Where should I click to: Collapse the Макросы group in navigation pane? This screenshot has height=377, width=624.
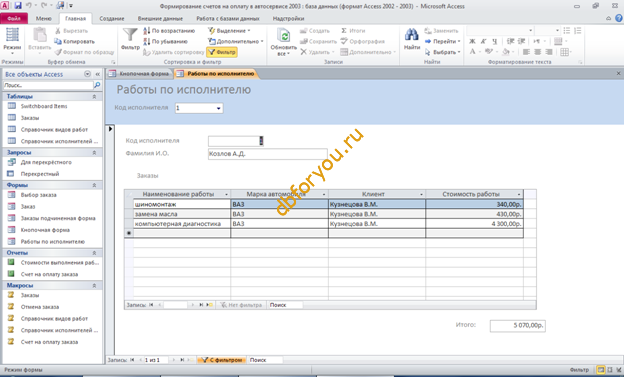94,285
